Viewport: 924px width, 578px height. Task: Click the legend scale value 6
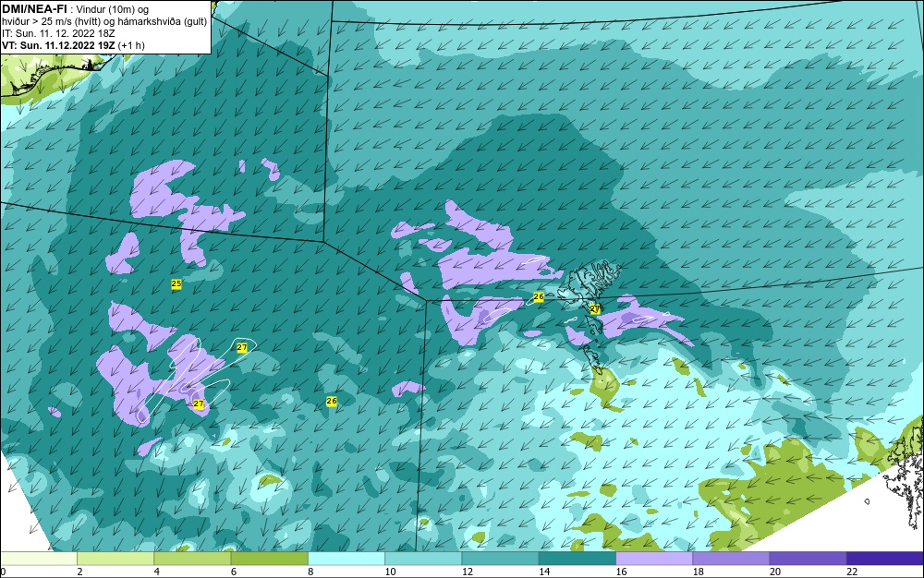pyautogui.click(x=234, y=572)
